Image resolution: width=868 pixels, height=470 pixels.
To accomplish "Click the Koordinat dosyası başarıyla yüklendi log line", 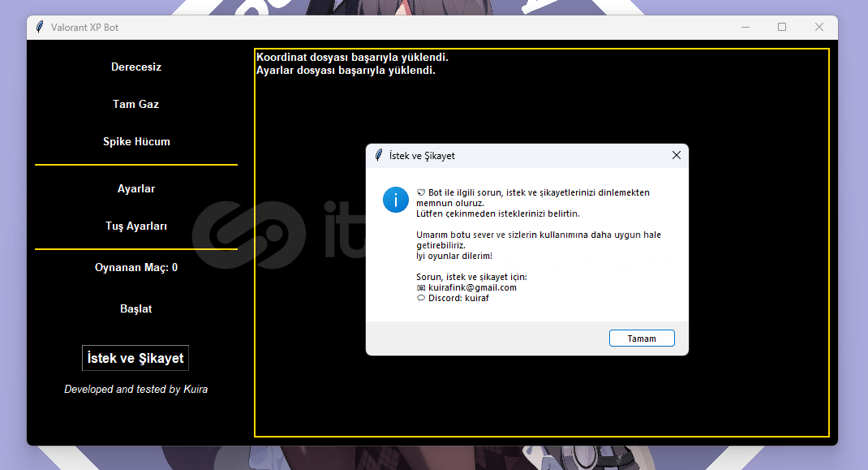I will click(x=352, y=57).
